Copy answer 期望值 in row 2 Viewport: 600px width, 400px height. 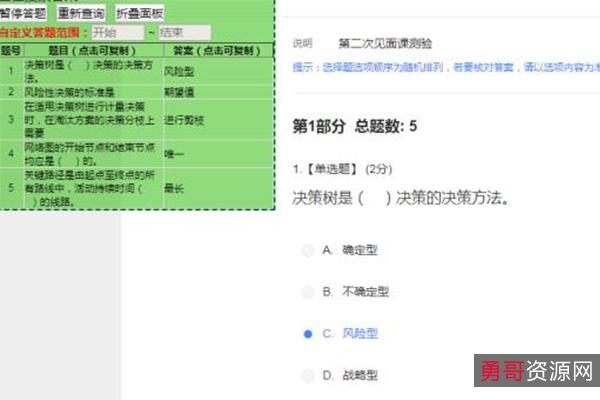(x=179, y=92)
